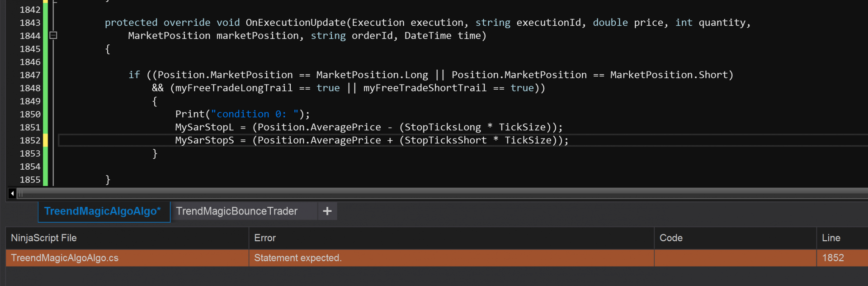The height and width of the screenshot is (286, 868).
Task: Click the MySarStopS assignment line
Action: click(371, 141)
